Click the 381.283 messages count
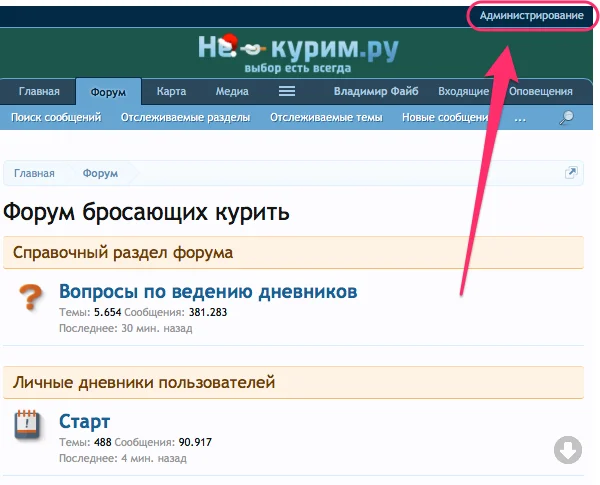This screenshot has height=485, width=600. [208, 312]
